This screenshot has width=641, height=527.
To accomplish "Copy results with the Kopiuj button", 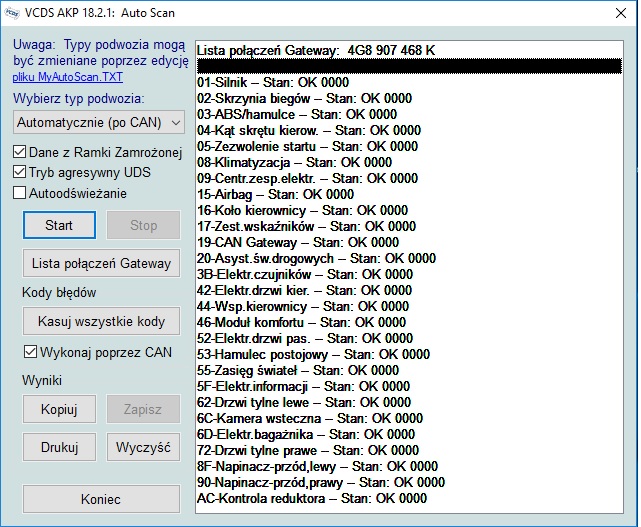I will [59, 409].
